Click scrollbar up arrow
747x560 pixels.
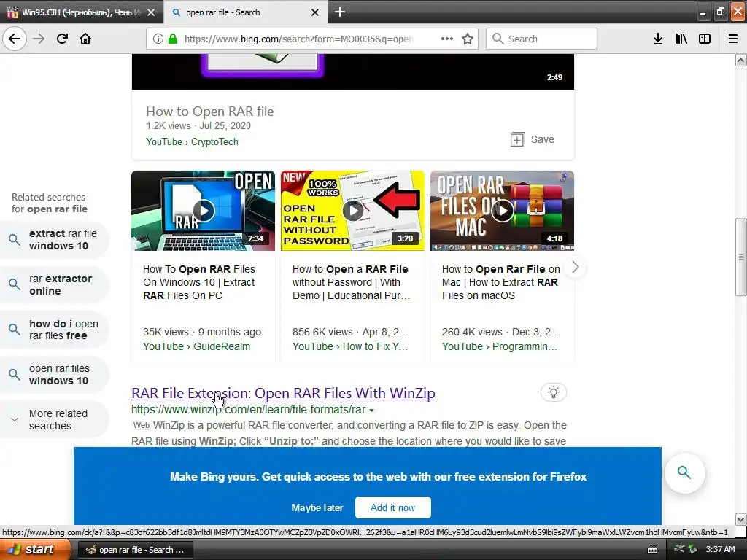741,60
